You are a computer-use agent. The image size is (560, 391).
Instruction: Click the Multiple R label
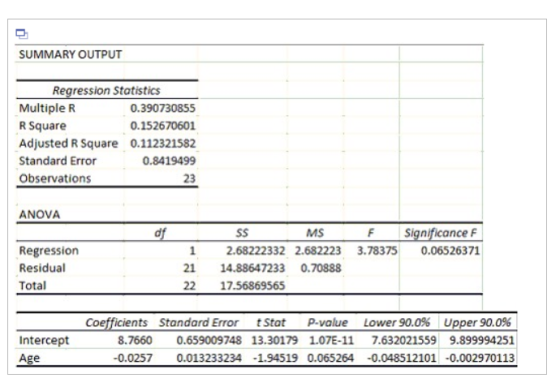click(47, 108)
